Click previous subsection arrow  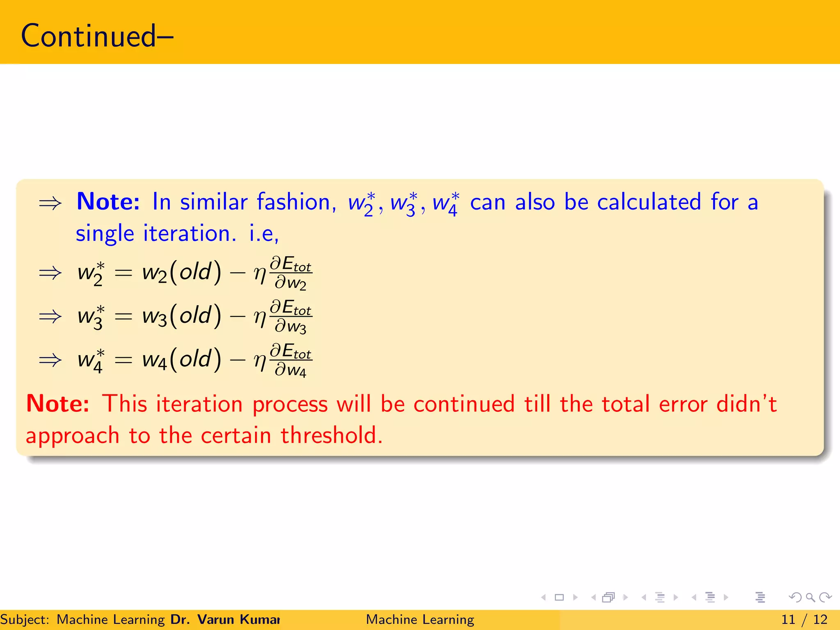(644, 598)
